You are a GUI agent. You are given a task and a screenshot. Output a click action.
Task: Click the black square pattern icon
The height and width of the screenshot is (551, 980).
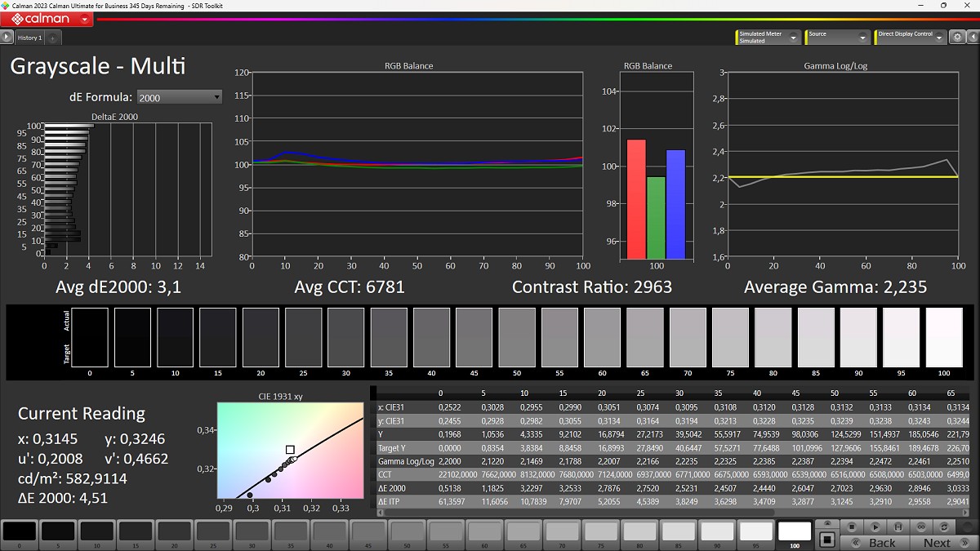pos(827,540)
